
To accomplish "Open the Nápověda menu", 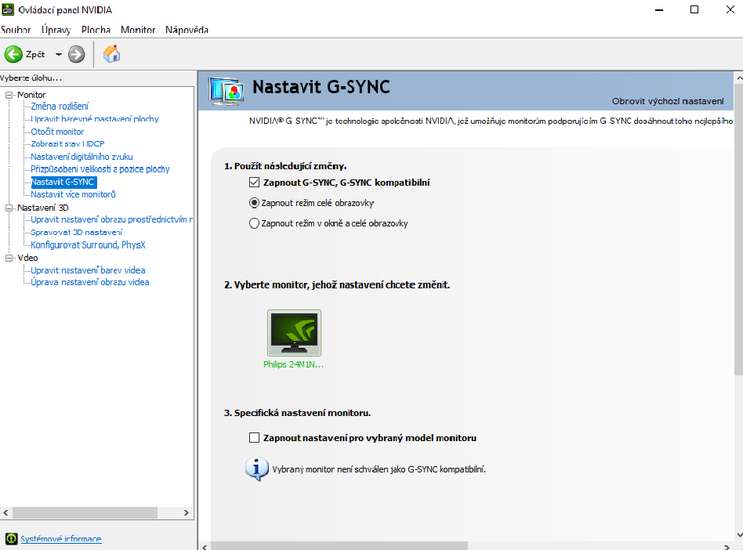I will point(187,30).
